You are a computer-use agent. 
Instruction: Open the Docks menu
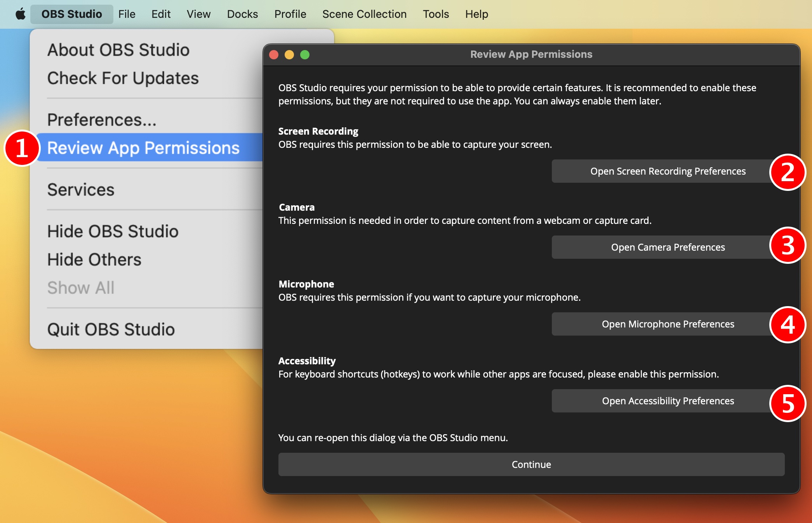[x=242, y=14]
